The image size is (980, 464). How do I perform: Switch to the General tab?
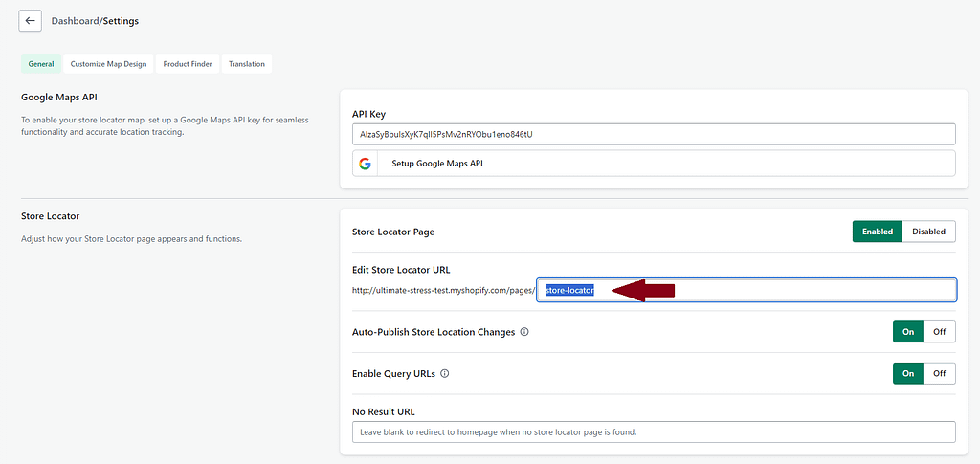point(41,64)
